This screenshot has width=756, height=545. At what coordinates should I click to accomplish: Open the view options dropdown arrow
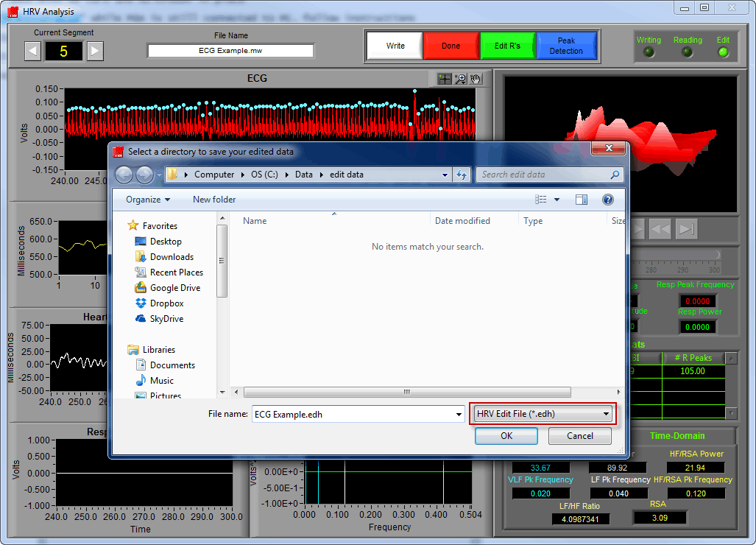tap(557, 200)
